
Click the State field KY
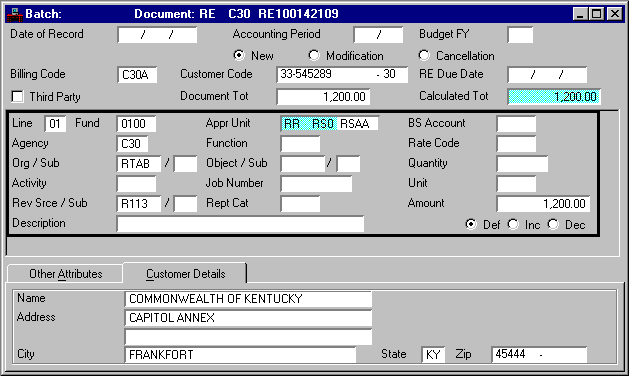[433, 355]
